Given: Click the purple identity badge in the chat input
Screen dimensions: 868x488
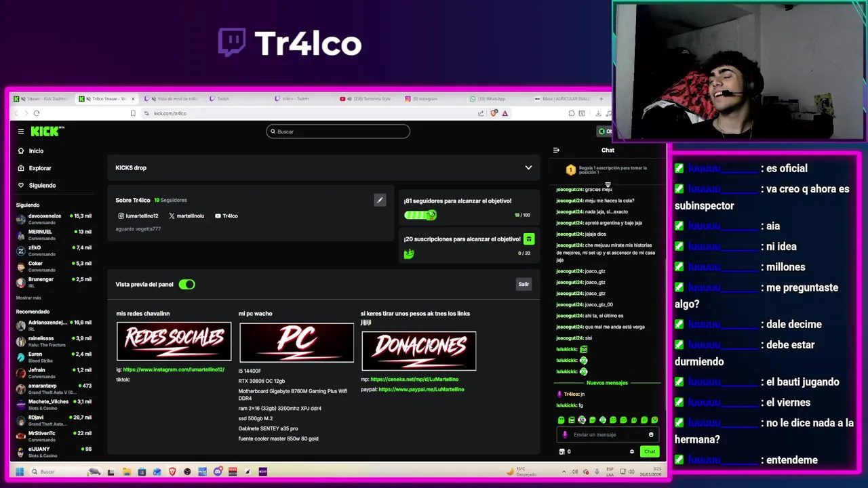Looking at the screenshot, I should pos(565,434).
